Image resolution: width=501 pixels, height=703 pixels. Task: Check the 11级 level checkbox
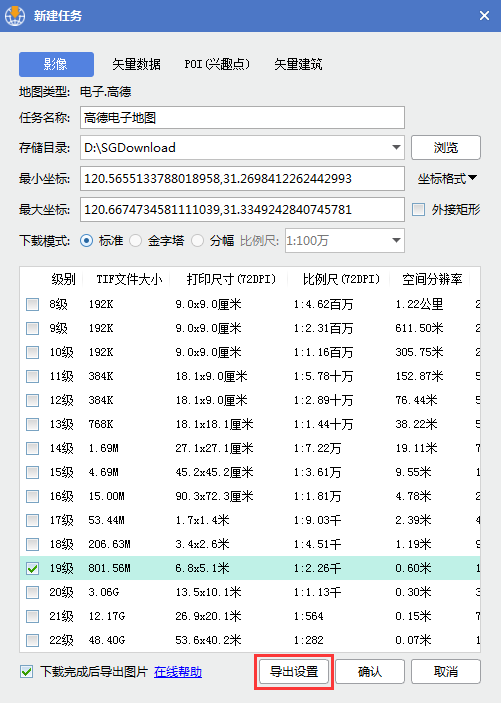click(32, 376)
